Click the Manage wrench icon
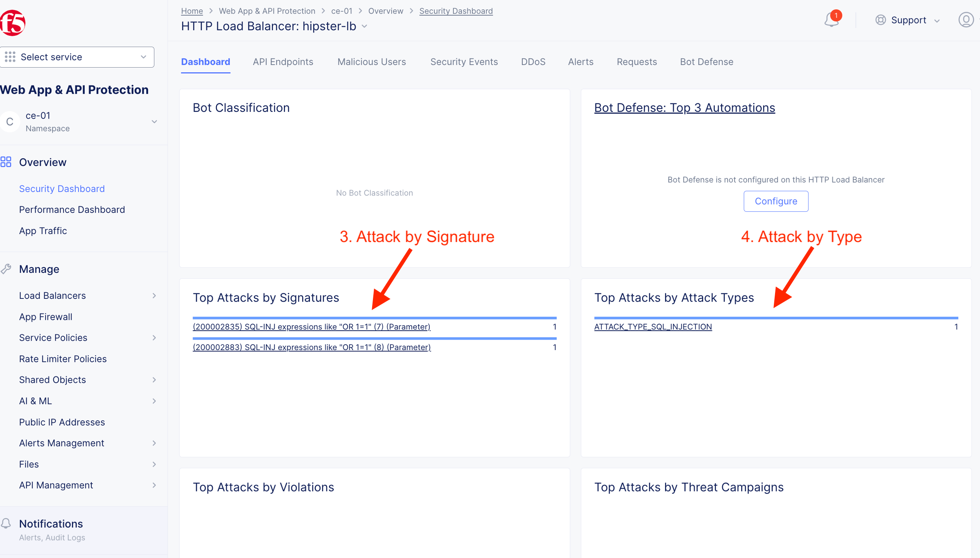 click(x=6, y=269)
